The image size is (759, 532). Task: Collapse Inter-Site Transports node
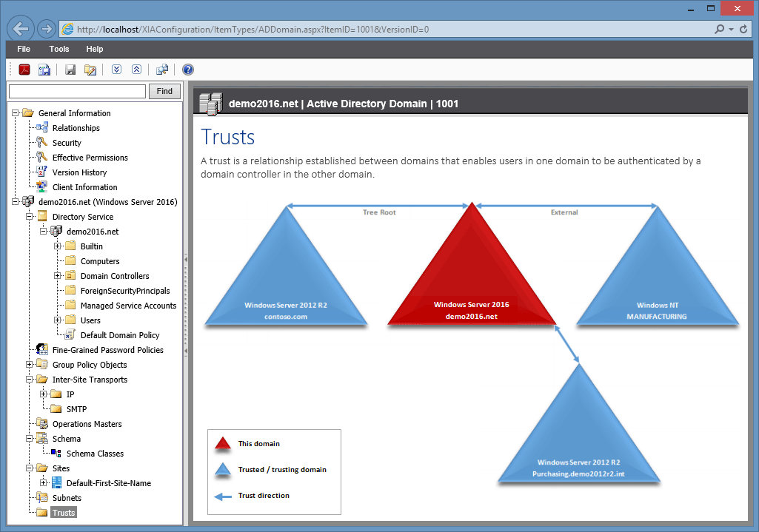(29, 380)
